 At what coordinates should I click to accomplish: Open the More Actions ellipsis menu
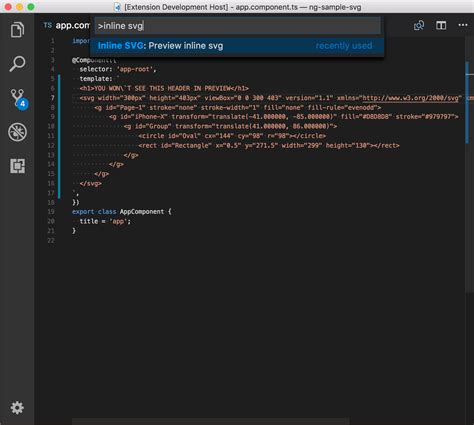point(463,25)
